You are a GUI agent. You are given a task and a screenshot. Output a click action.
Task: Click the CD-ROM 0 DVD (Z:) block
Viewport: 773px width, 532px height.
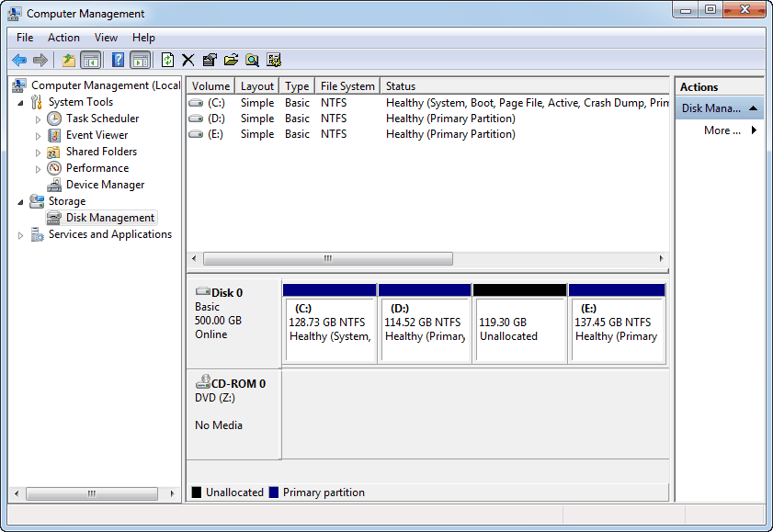[233, 414]
